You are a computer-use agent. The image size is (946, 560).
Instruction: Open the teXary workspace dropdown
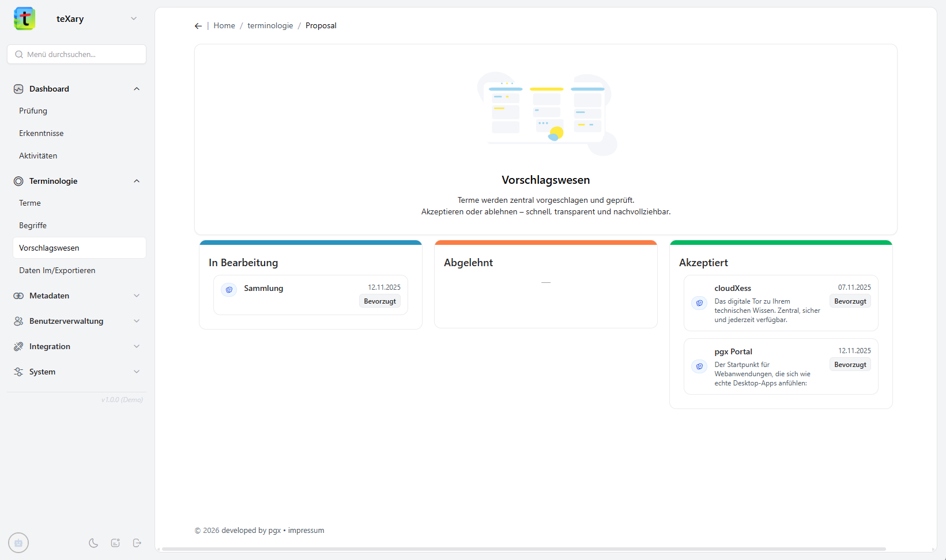pyautogui.click(x=134, y=18)
